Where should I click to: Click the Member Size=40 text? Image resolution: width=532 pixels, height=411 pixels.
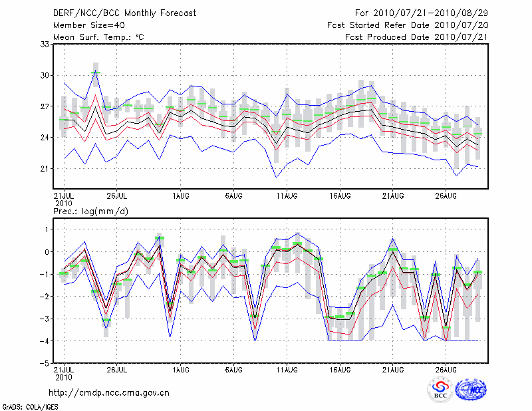click(84, 25)
